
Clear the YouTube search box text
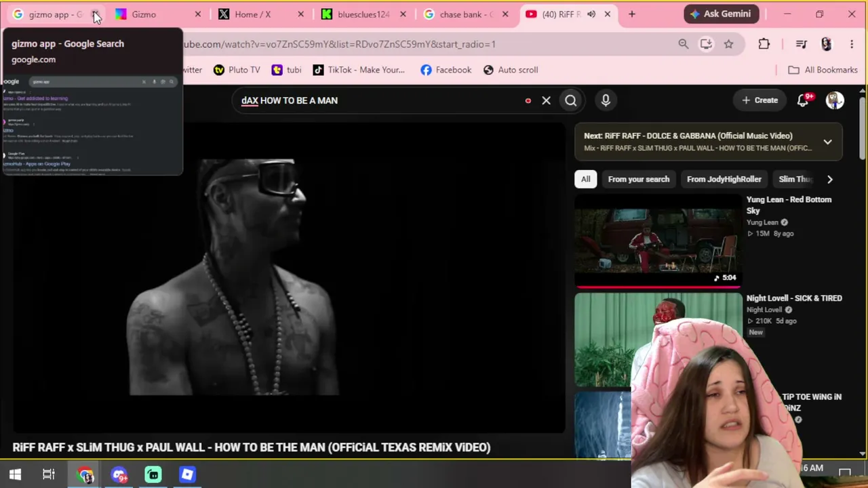point(546,100)
